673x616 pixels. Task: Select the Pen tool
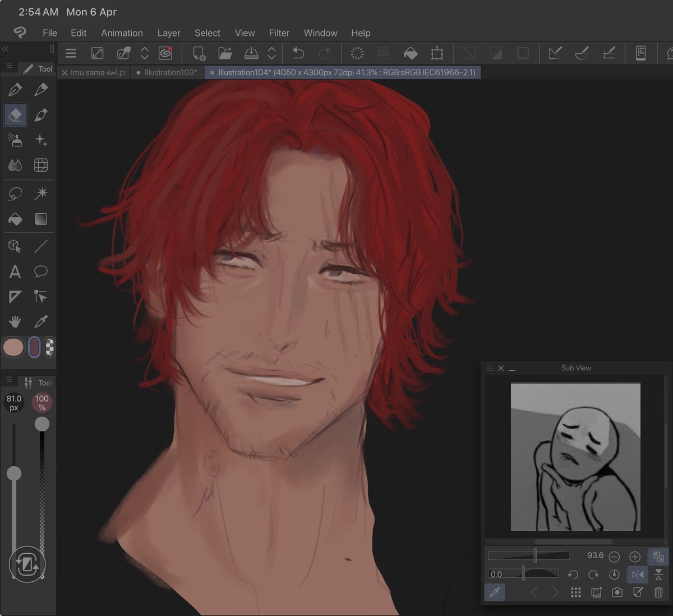(15, 90)
